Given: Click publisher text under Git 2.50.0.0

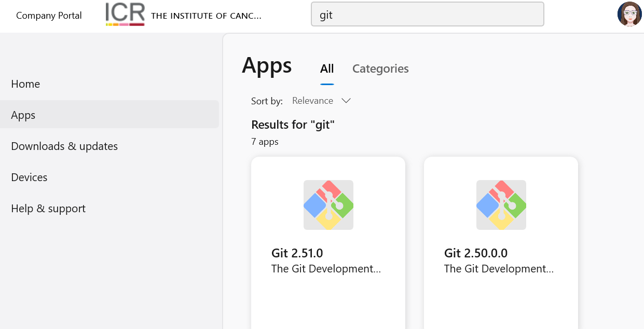Looking at the screenshot, I should pos(499,269).
